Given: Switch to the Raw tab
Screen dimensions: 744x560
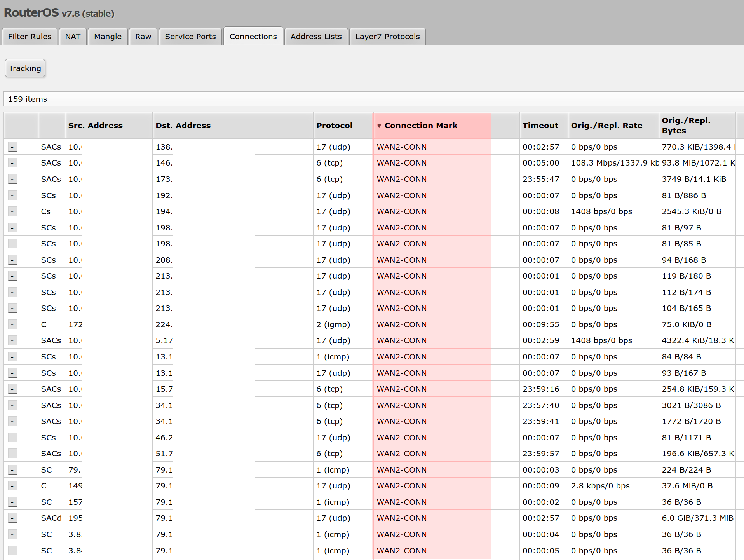Looking at the screenshot, I should [143, 37].
